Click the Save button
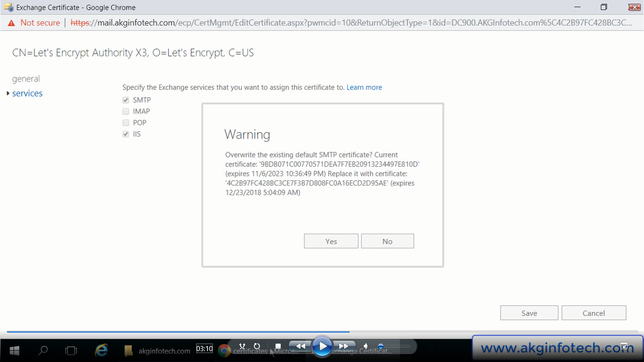Viewport: 644px width, 362px height. coord(529,313)
